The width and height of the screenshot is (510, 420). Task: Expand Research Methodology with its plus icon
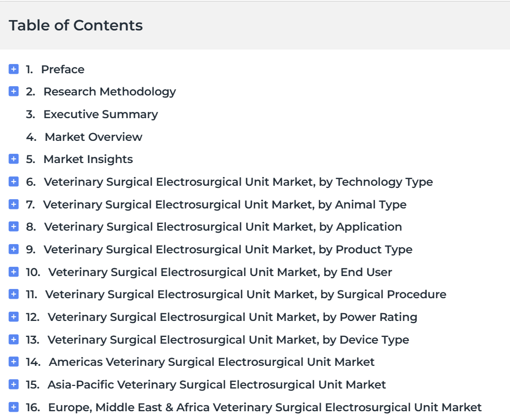pos(13,91)
